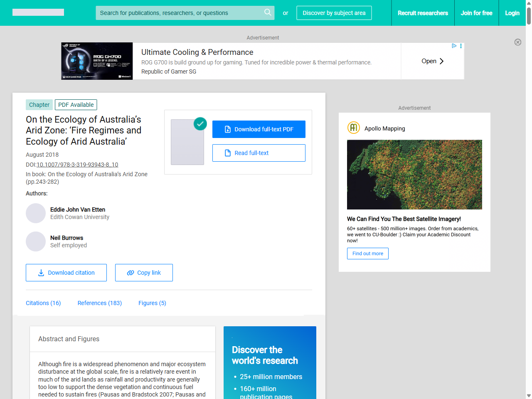The width and height of the screenshot is (532, 399).
Task: Click the Recruit researchers menu item
Action: coord(423,13)
